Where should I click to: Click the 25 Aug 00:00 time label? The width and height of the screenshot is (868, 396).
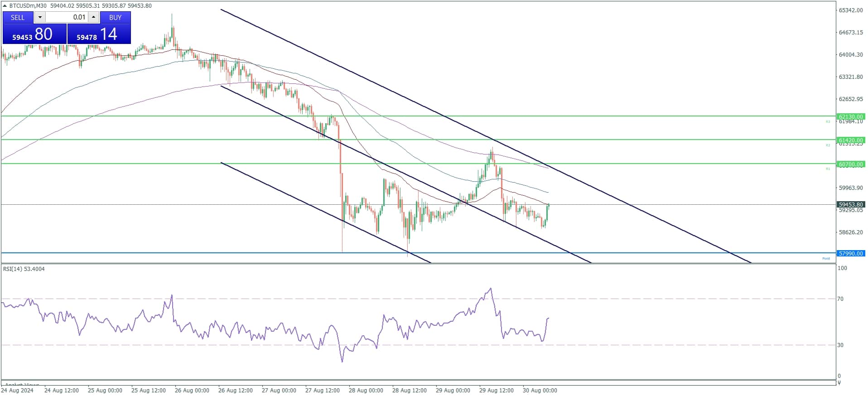coord(105,390)
